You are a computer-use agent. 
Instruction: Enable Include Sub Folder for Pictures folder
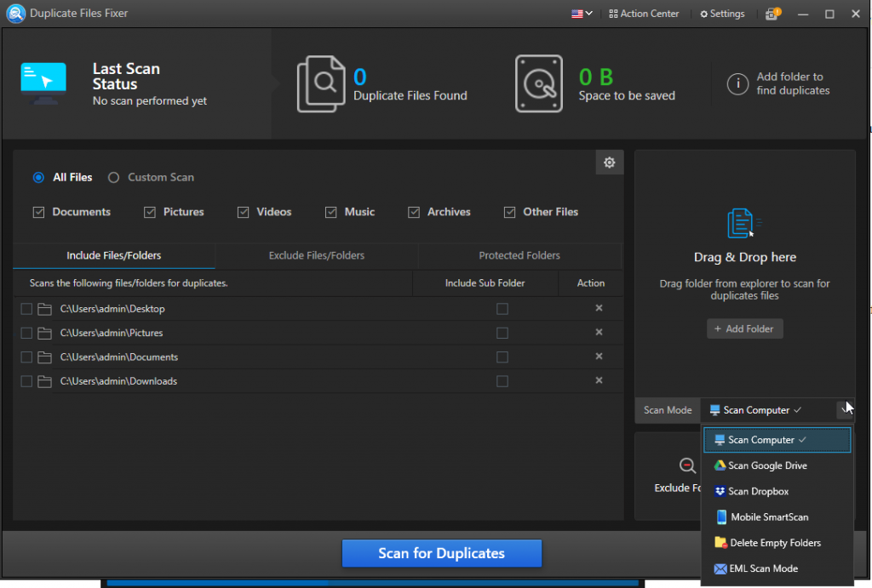coord(502,333)
